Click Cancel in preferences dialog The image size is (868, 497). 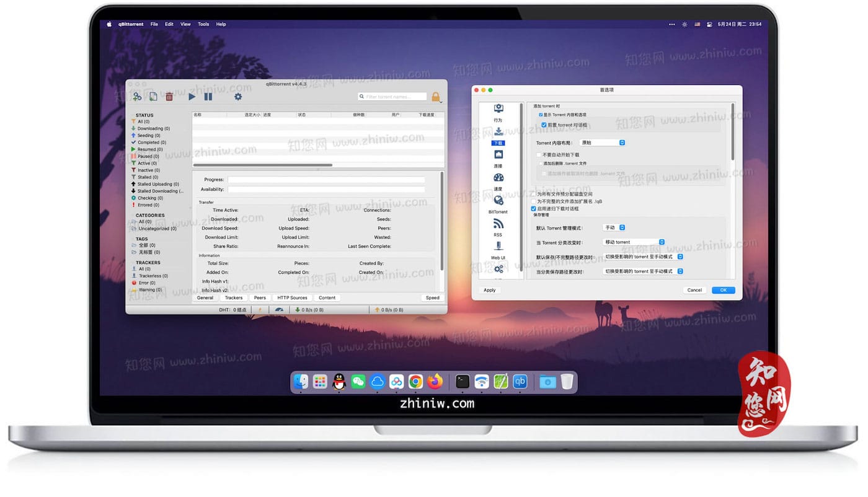[694, 290]
